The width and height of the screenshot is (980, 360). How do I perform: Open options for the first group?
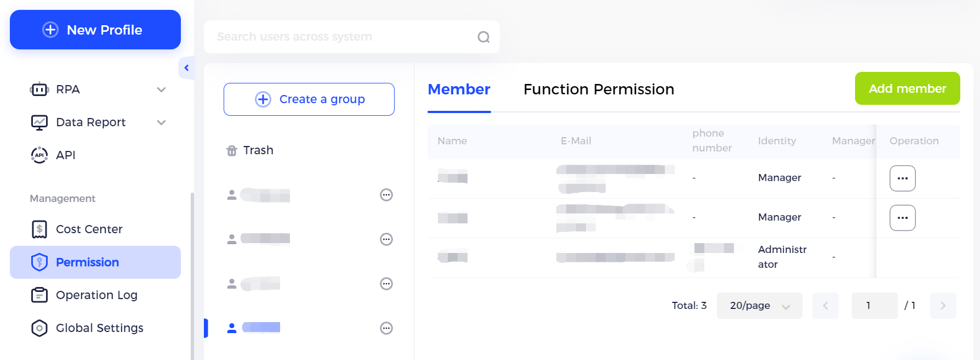(x=386, y=195)
